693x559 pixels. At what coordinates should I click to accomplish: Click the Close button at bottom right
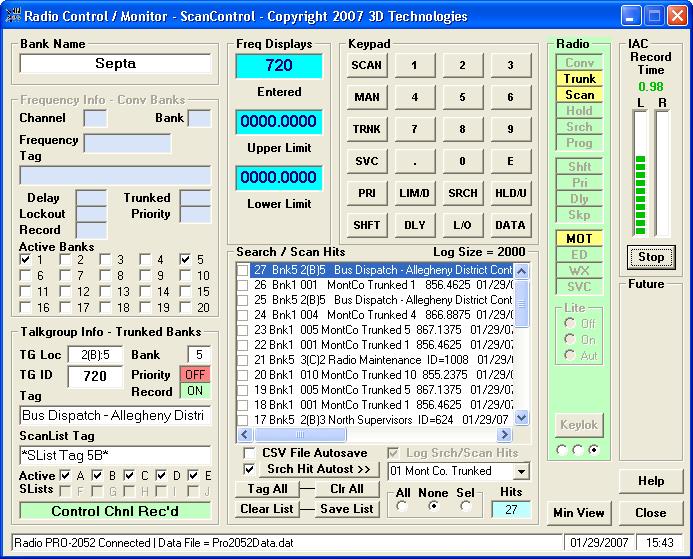651,513
